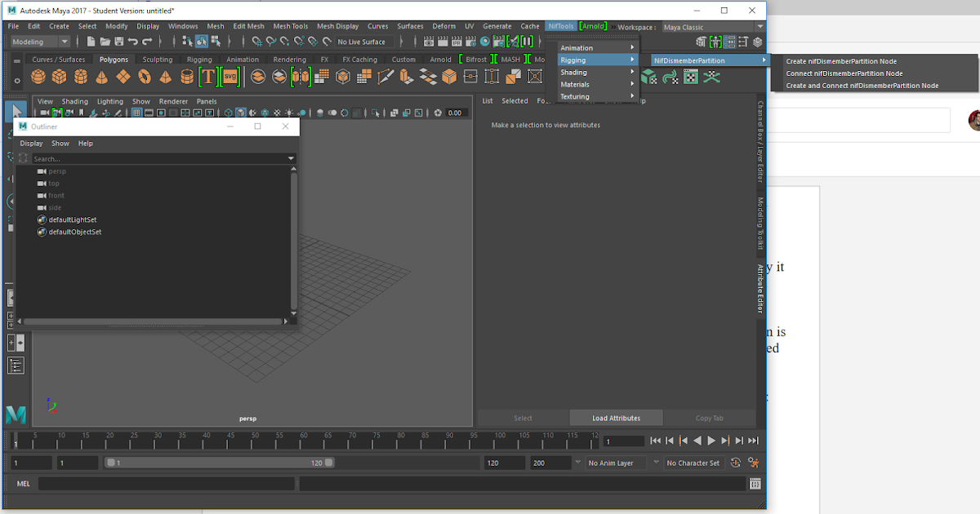980x514 pixels.
Task: Choose Create and Connect nifDismemberPartition Node
Action: click(862, 86)
